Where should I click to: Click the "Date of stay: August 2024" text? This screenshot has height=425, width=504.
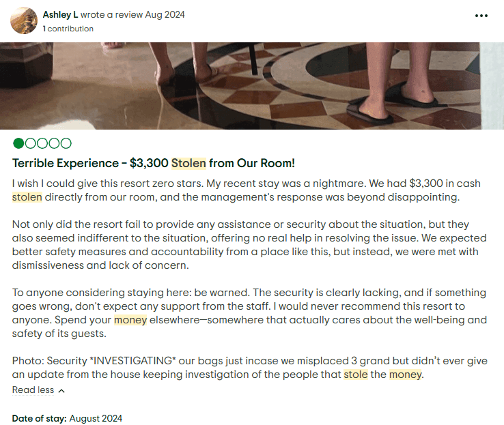[x=67, y=418]
